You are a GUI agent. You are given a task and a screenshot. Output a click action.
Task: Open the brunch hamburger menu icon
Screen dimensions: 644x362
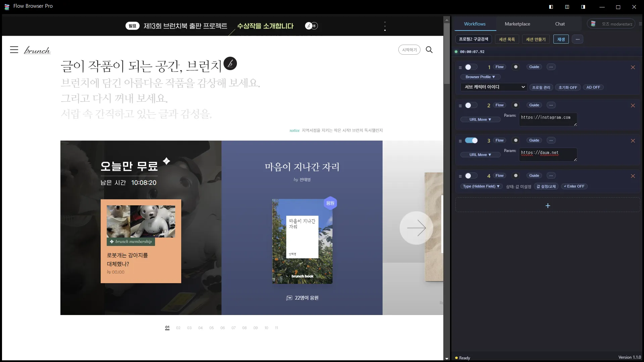[14, 49]
